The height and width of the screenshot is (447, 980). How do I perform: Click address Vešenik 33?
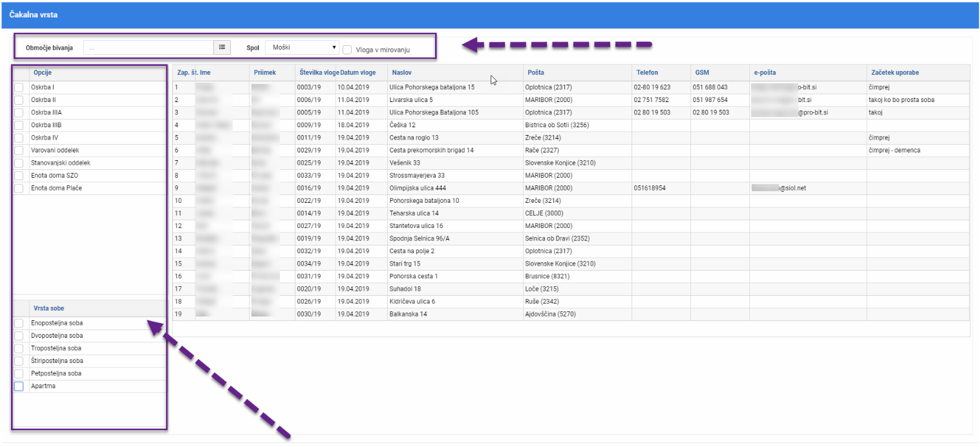405,163
